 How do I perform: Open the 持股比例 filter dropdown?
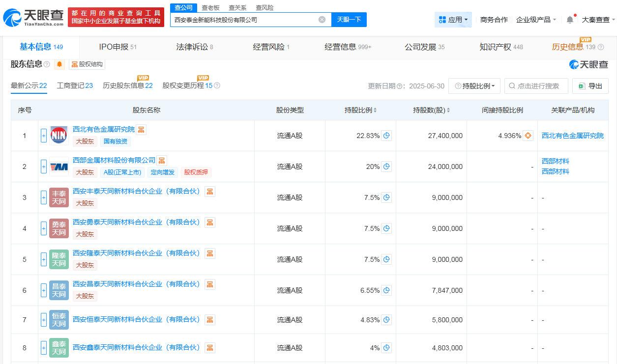point(474,86)
